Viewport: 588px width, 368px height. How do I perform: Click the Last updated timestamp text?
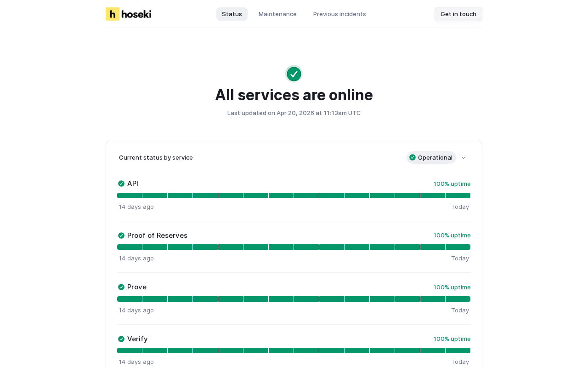point(294,113)
